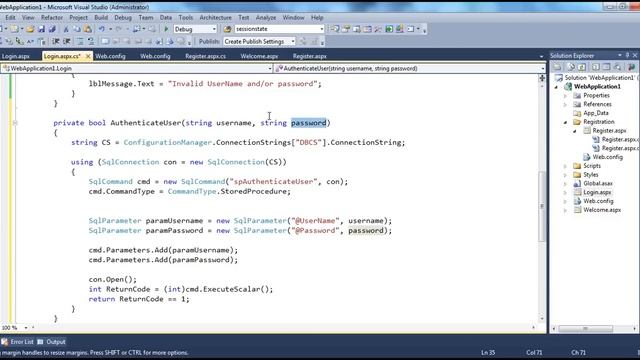Click the Ln 35 status bar entry
The height and width of the screenshot is (360, 640).
click(488, 352)
